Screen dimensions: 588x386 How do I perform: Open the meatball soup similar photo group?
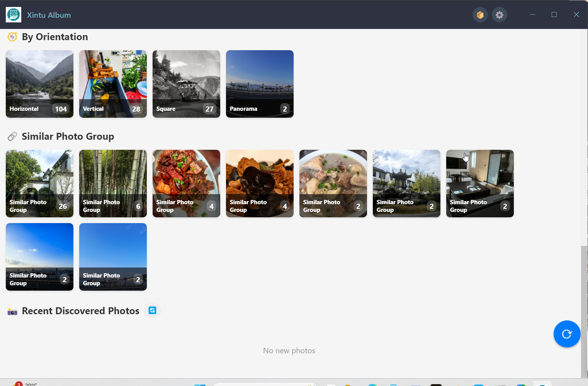click(x=333, y=183)
